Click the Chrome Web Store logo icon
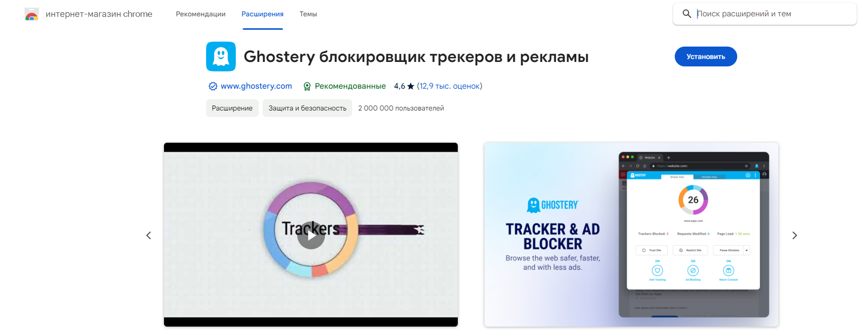 point(32,14)
